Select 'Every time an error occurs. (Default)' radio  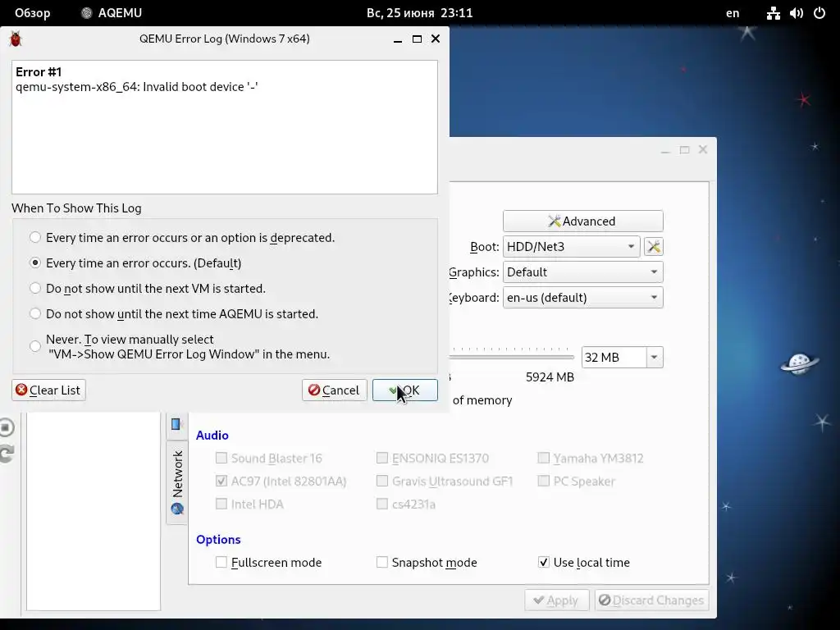[35, 263]
